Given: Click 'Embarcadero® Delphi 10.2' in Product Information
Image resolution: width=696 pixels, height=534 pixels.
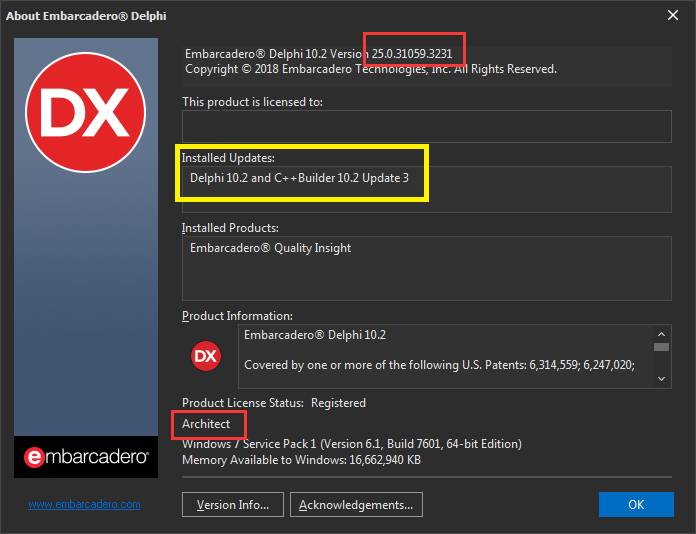Looking at the screenshot, I should click(x=315, y=335).
